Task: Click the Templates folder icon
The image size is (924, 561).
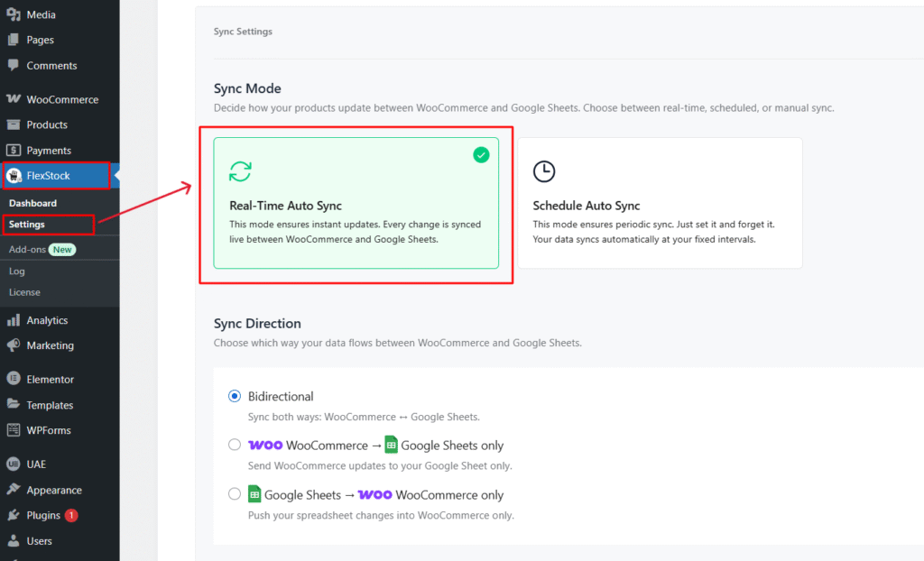Action: 14,404
